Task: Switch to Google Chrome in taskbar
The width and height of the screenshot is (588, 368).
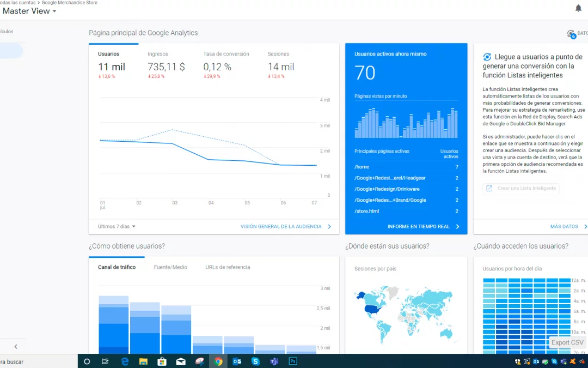Action: coord(218,361)
